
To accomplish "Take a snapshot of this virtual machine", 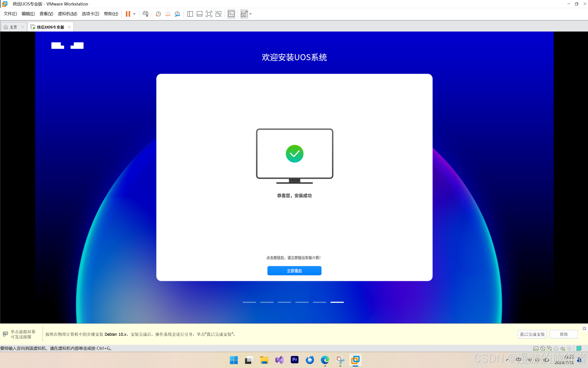I will (158, 14).
